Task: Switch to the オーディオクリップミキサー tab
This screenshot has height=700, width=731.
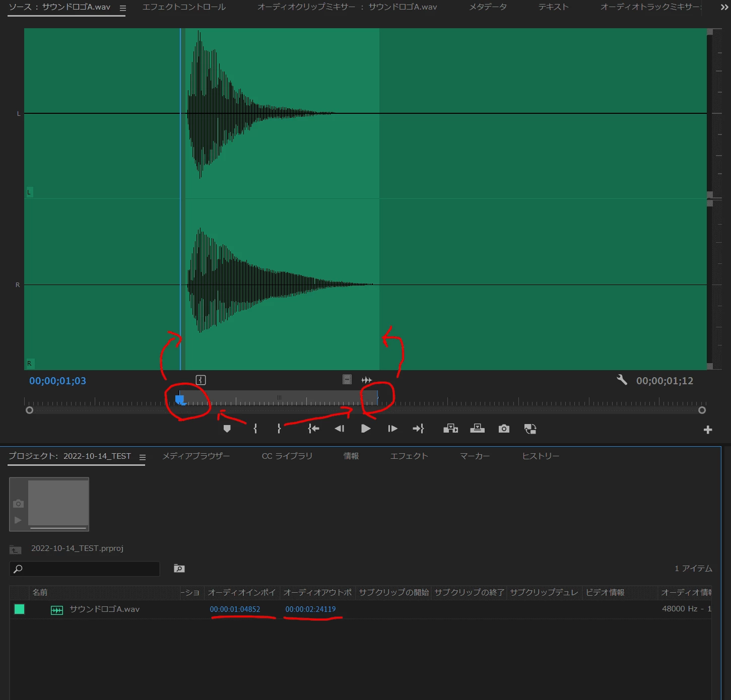Action: click(347, 7)
